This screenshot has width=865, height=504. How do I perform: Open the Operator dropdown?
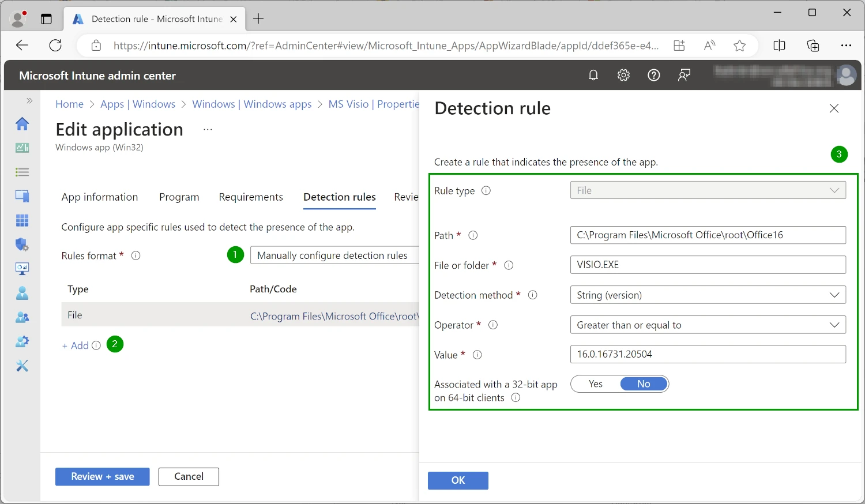(x=708, y=325)
